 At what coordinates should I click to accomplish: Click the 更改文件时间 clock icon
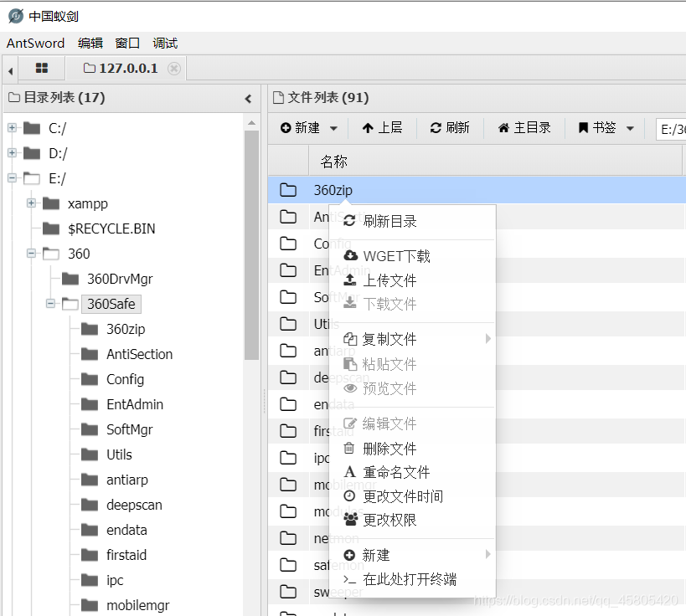click(x=351, y=496)
